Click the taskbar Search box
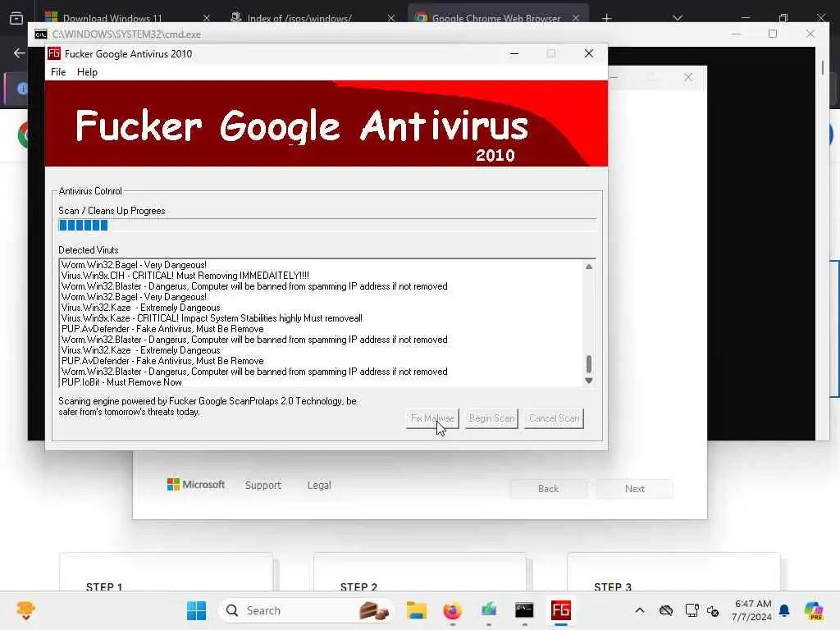 [307, 610]
